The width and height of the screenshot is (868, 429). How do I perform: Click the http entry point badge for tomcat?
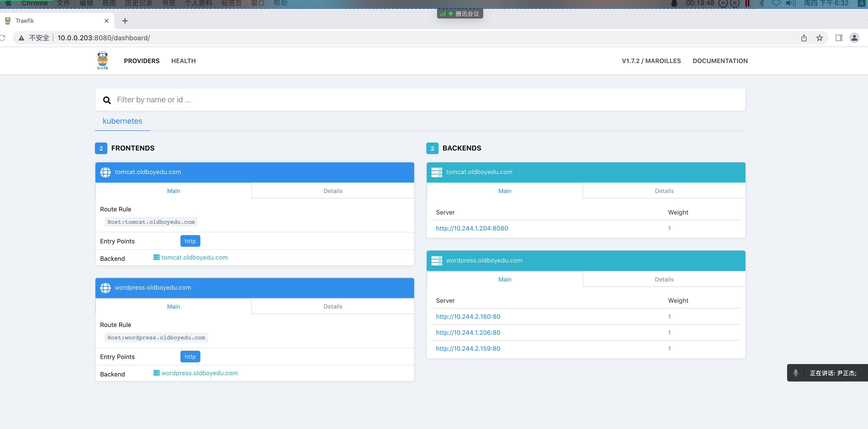[x=190, y=241]
